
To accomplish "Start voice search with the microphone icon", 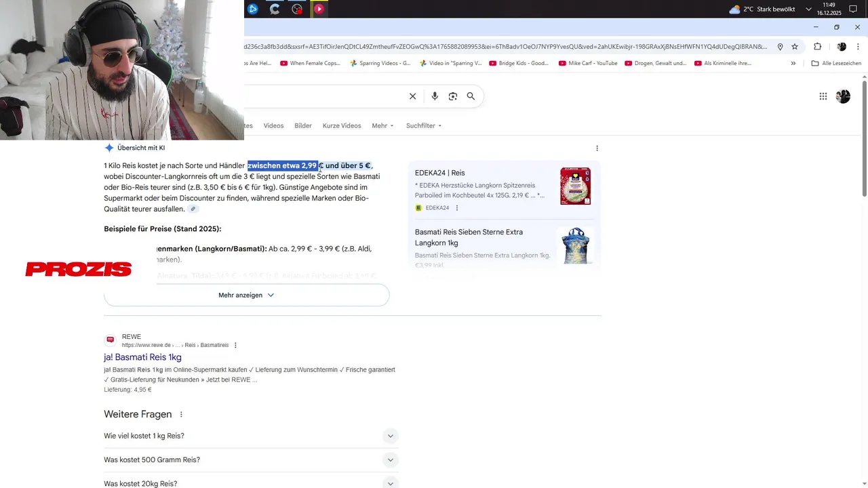I will pyautogui.click(x=435, y=96).
